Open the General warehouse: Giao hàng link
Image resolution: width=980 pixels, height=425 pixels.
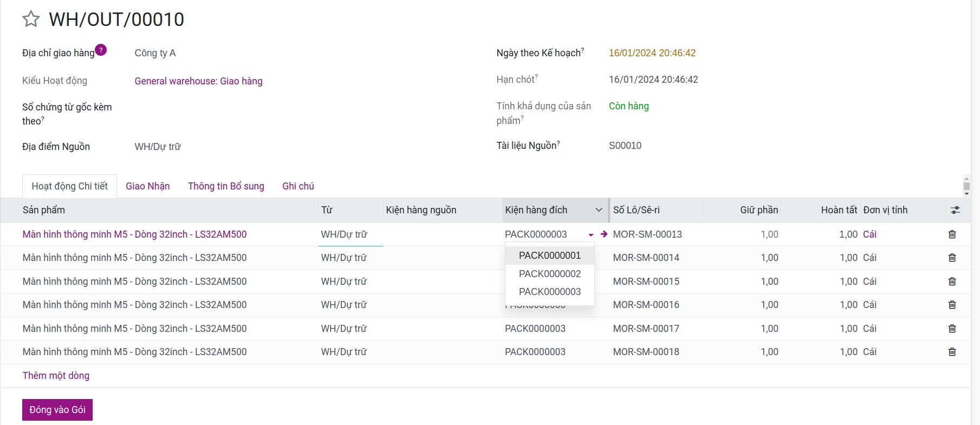pyautogui.click(x=198, y=81)
